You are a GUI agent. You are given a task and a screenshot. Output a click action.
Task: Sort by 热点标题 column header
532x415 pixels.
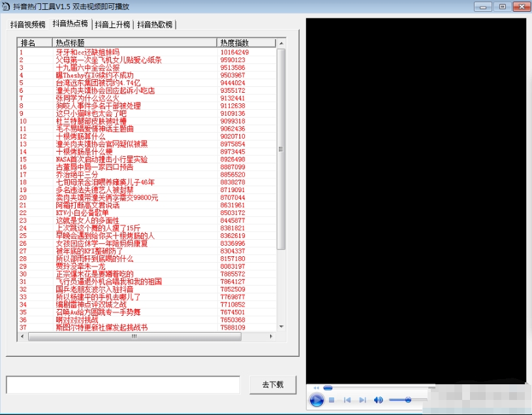pos(134,42)
